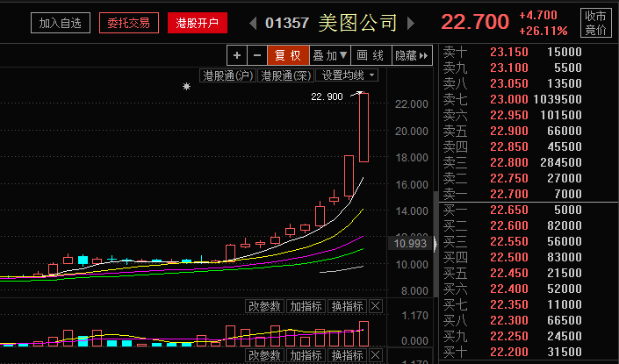
Task: Click 换指标 in the volume indicator panel
Action: (x=347, y=306)
